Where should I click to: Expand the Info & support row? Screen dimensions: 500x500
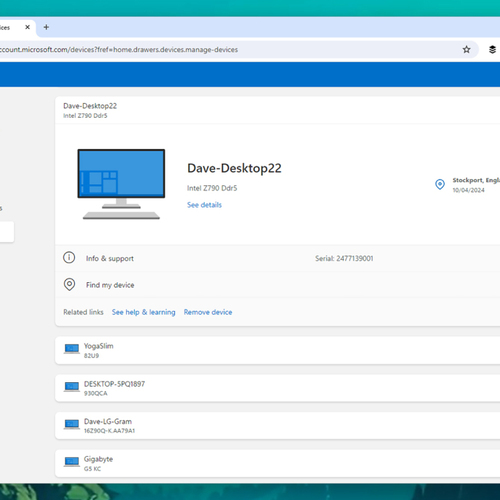[277, 258]
